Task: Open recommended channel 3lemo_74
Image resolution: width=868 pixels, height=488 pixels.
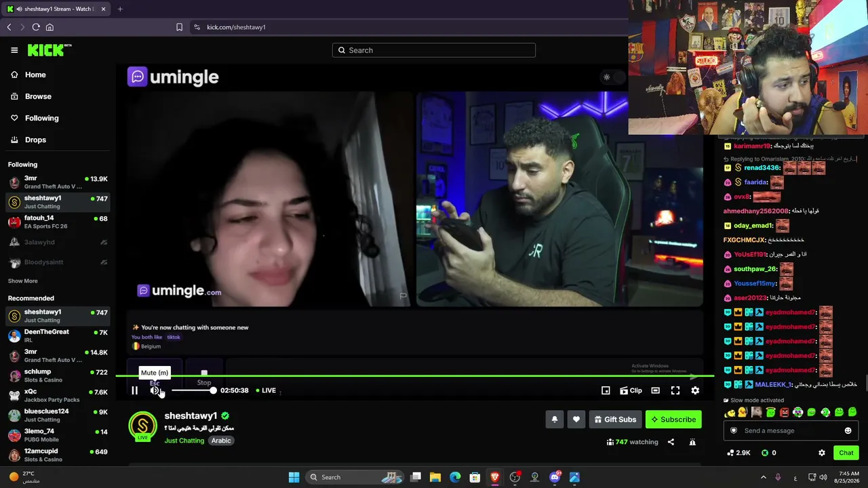Action: click(58, 434)
